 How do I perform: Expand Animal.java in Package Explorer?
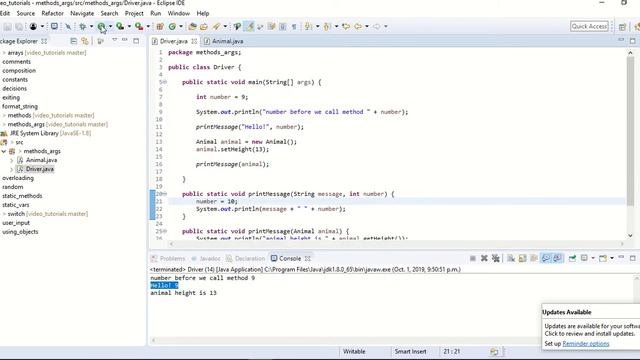pos(11,160)
